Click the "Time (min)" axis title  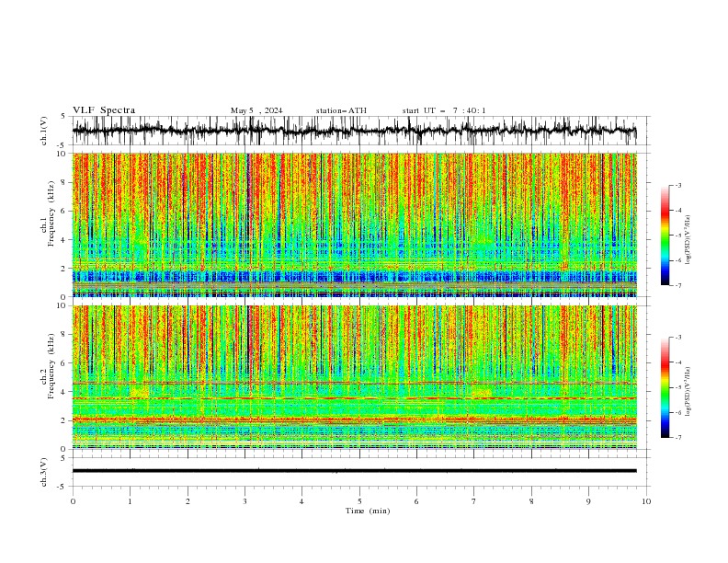coord(368,511)
